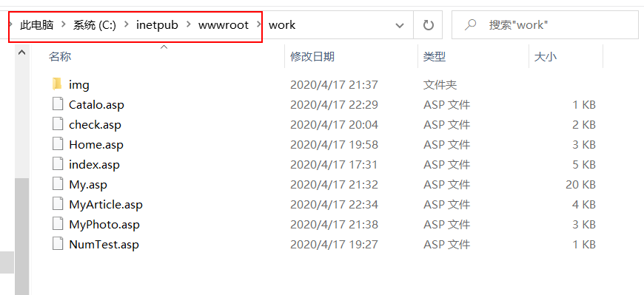The width and height of the screenshot is (644, 295).
Task: Click the 20 KB size of My.asp
Action: (580, 185)
